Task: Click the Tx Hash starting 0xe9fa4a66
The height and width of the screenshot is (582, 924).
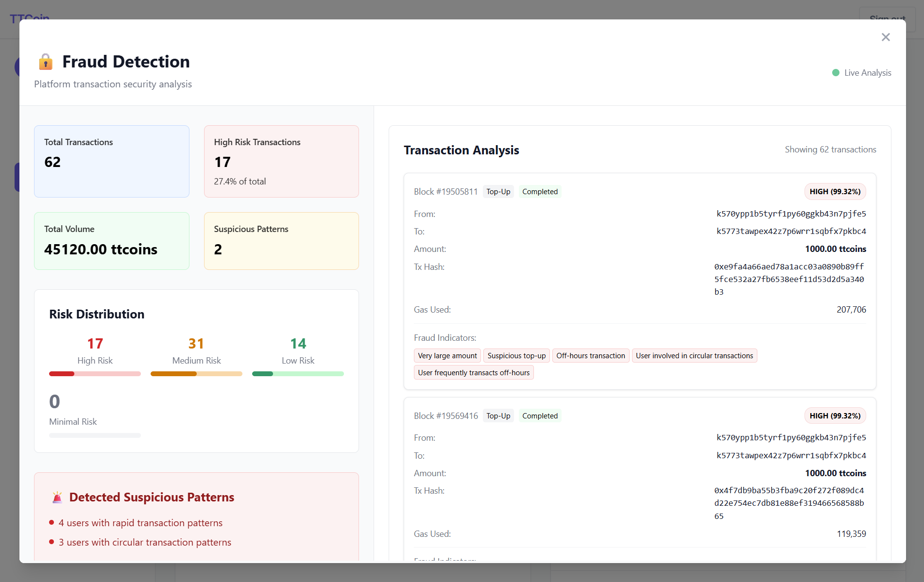Action: [789, 279]
